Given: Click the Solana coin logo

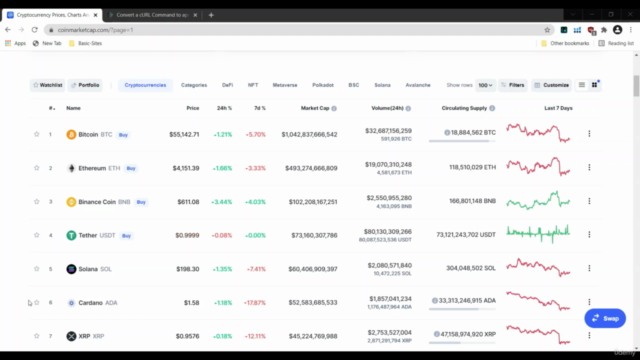Looking at the screenshot, I should (x=71, y=269).
